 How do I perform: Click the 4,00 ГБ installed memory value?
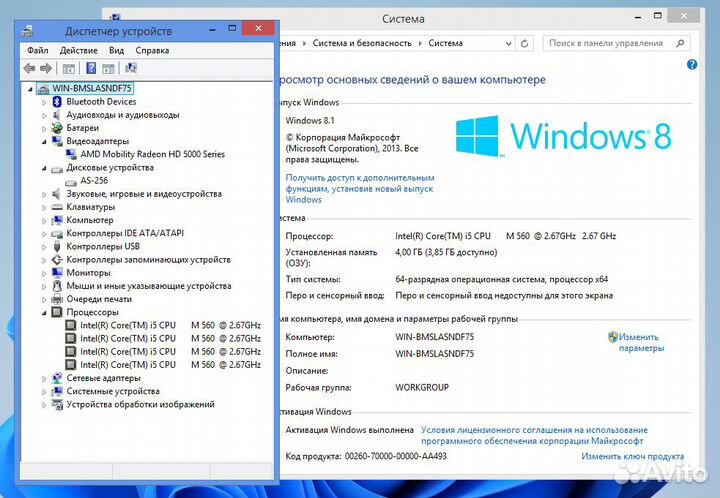[446, 252]
